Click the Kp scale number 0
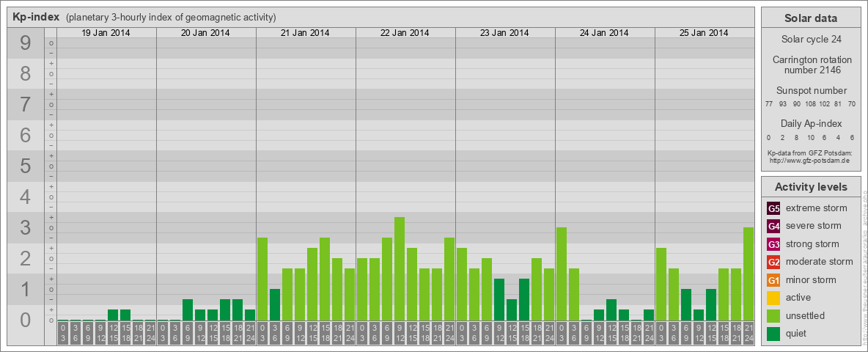This screenshot has height=352, width=868. click(26, 320)
